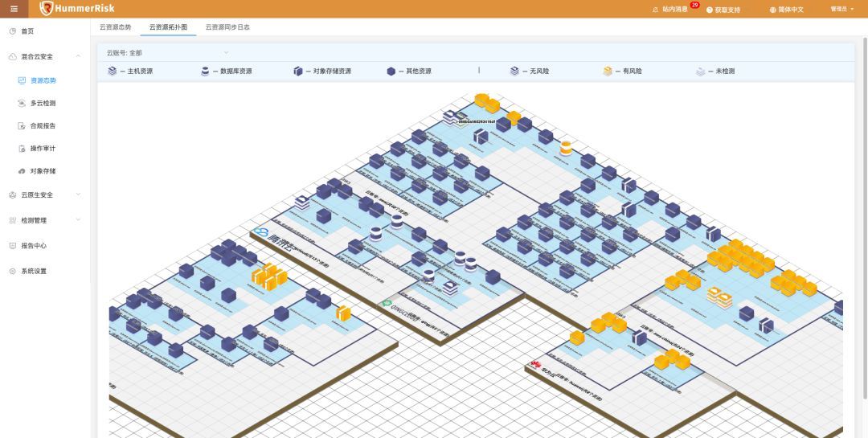
Task: Click the Huawei Cloud logo in topology
Action: pos(534,364)
